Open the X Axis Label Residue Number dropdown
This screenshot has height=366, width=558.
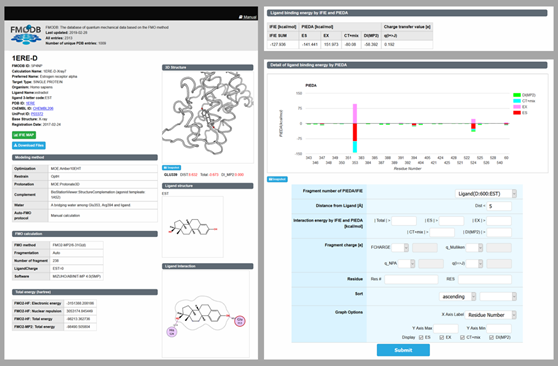(490, 315)
